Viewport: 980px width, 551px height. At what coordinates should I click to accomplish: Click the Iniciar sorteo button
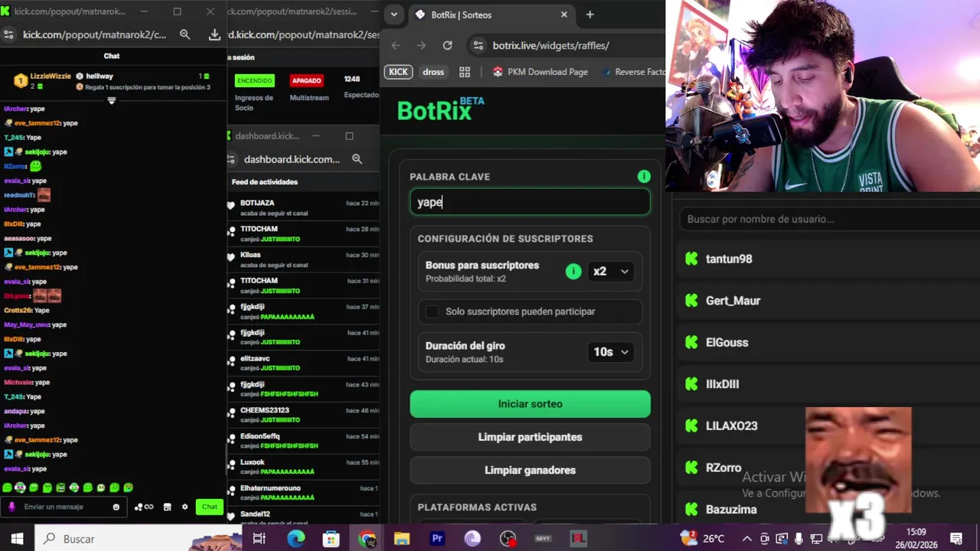[530, 404]
